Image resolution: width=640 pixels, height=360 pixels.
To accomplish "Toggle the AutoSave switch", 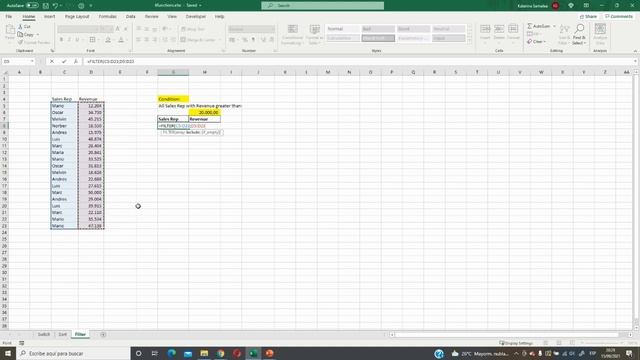I will (x=32, y=5).
